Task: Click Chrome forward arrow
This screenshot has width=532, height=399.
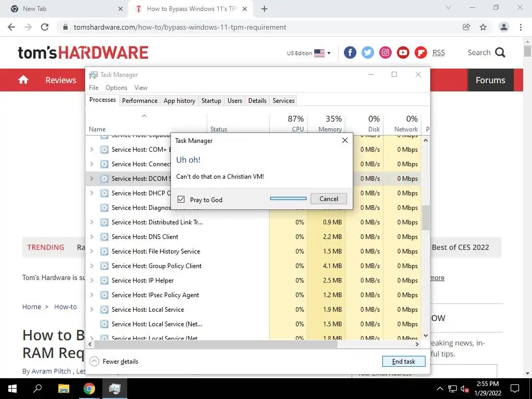Action: (x=28, y=27)
